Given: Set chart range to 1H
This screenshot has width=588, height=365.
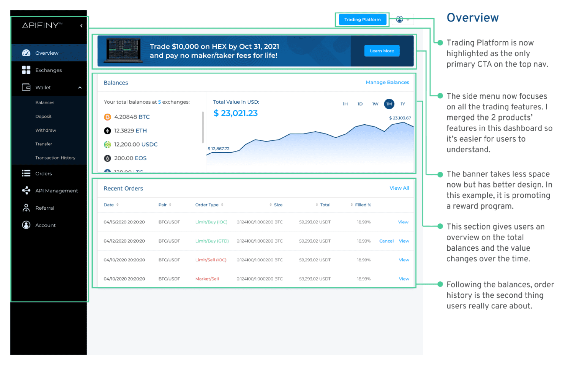Looking at the screenshot, I should click(x=345, y=104).
